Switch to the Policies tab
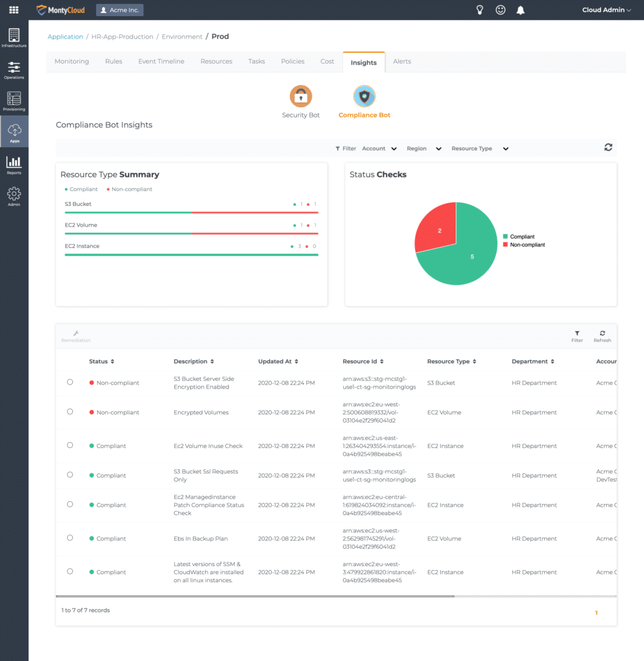 pos(292,61)
